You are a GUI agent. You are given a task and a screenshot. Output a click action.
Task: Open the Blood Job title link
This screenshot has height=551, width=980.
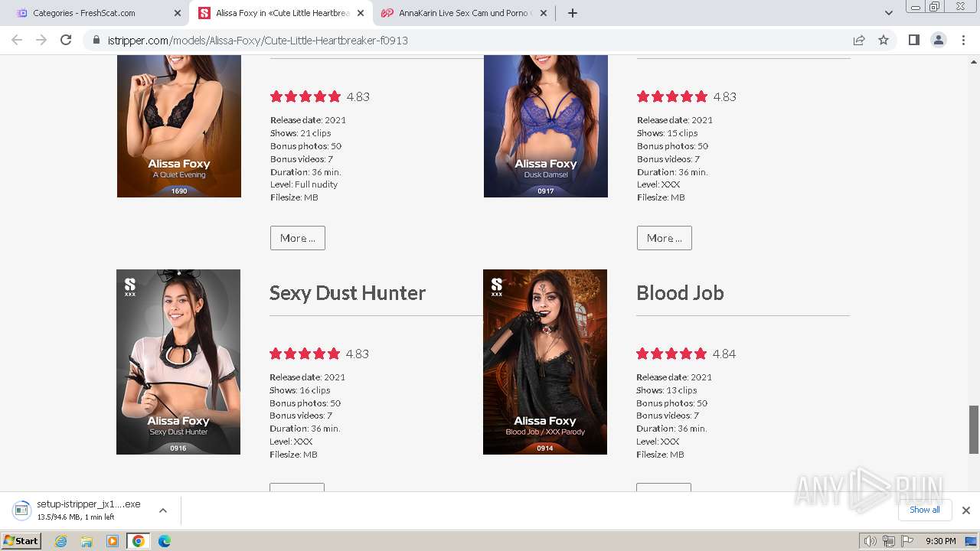tap(680, 293)
